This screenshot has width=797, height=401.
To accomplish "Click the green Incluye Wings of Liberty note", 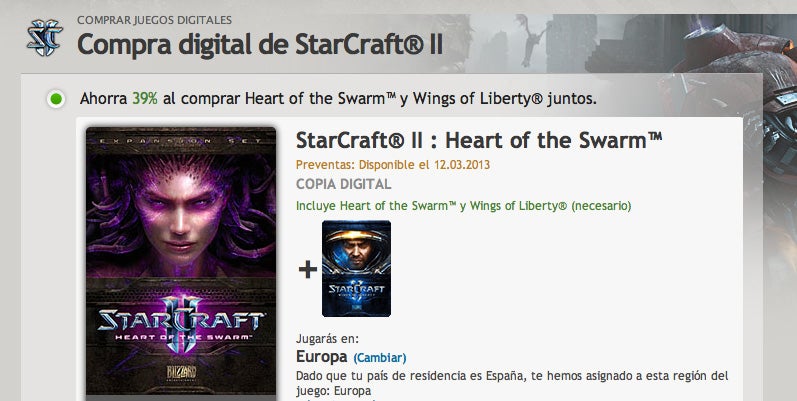I will point(464,206).
